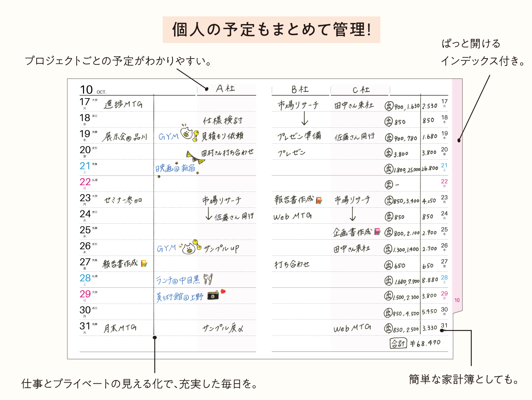
Task: Click the サンプルup entry on the 26th
Action: tap(221, 249)
